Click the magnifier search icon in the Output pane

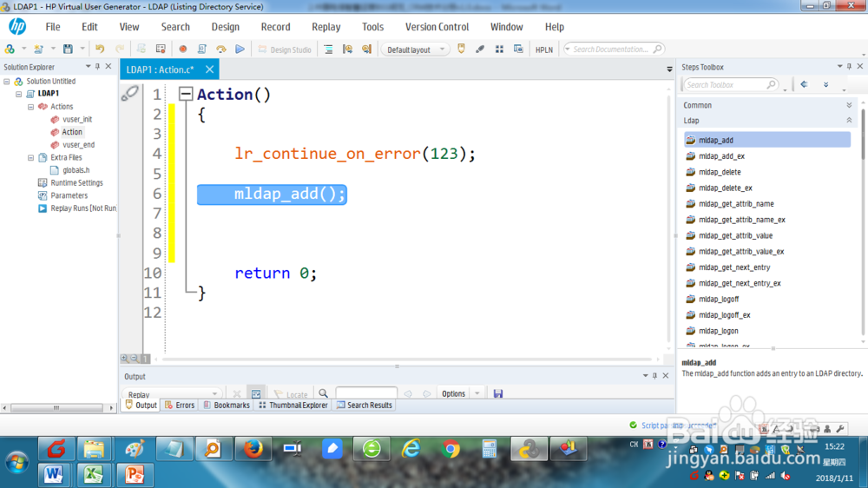pyautogui.click(x=323, y=394)
